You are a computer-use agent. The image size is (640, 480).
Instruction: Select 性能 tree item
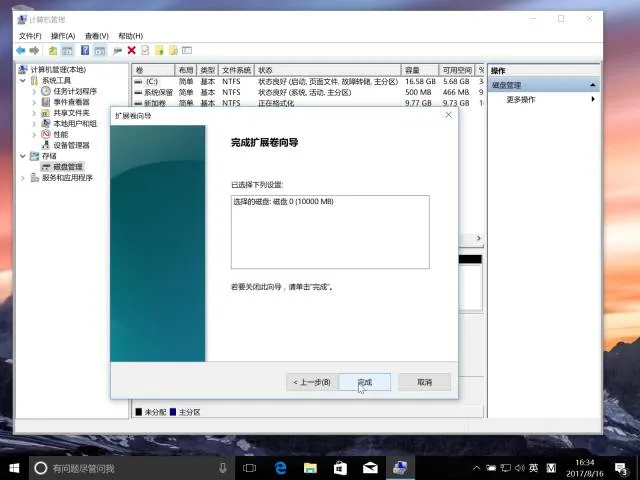tap(60, 135)
